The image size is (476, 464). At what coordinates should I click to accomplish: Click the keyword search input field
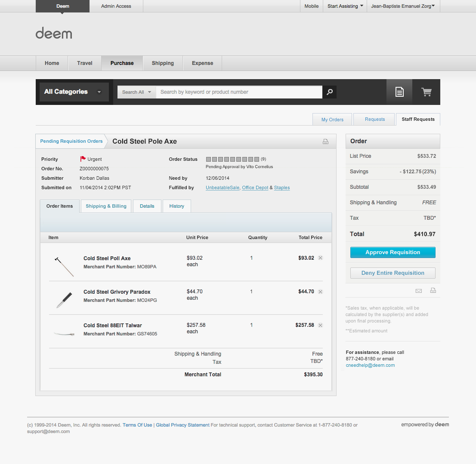click(239, 92)
